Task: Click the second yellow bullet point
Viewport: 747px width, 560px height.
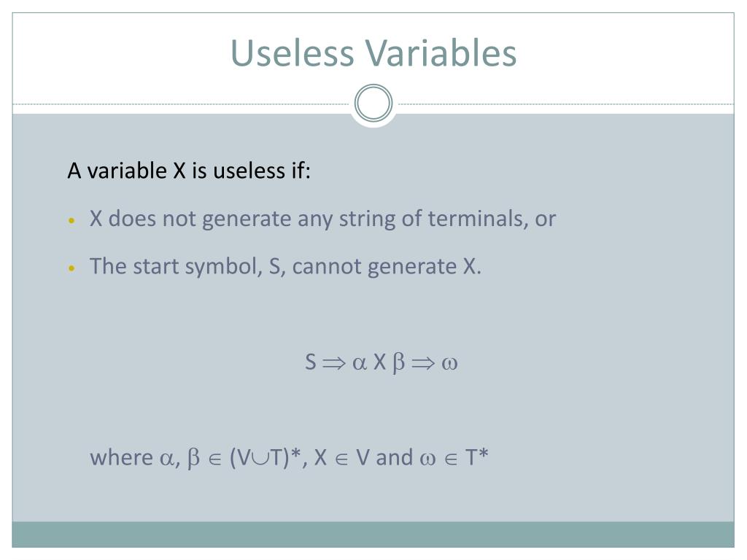Action: coord(72,268)
